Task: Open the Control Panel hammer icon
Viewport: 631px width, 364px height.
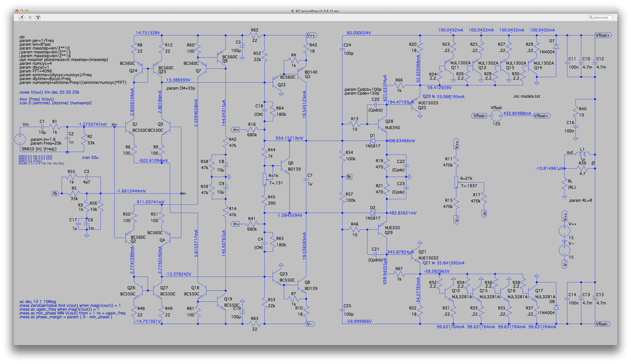Action: (38, 17)
